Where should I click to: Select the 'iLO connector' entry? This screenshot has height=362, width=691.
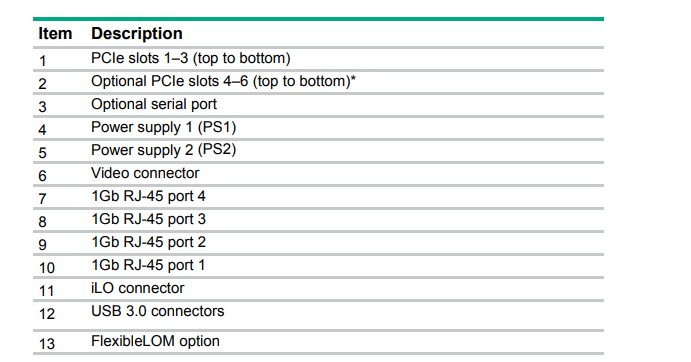(x=137, y=288)
